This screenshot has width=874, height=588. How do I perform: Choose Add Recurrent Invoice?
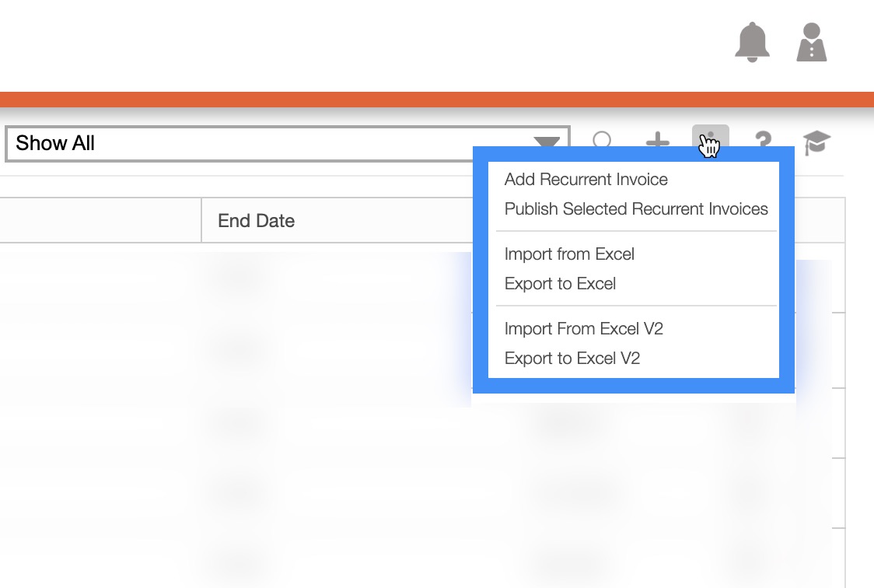click(586, 180)
